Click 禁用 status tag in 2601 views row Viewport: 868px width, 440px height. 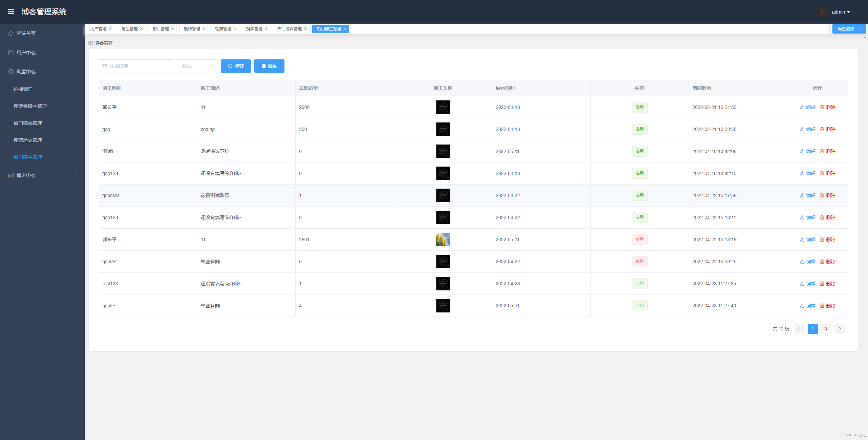tap(639, 240)
